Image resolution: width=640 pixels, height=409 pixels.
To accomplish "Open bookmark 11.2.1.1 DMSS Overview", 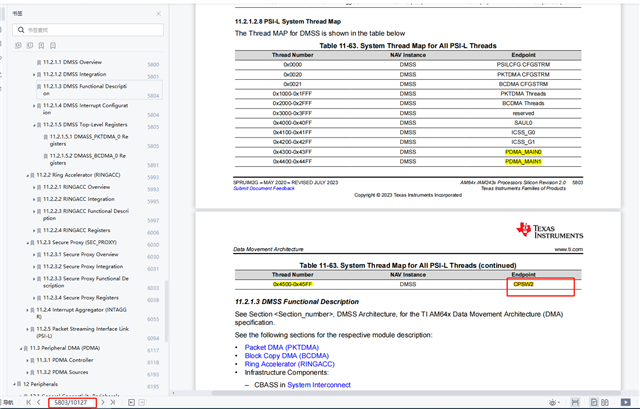I will 72,62.
